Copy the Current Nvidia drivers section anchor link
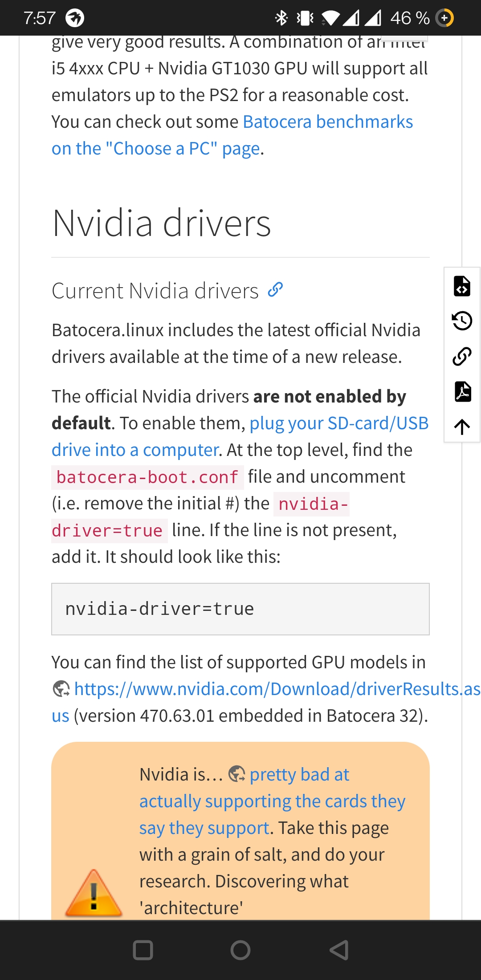This screenshot has width=481, height=980. (x=275, y=290)
